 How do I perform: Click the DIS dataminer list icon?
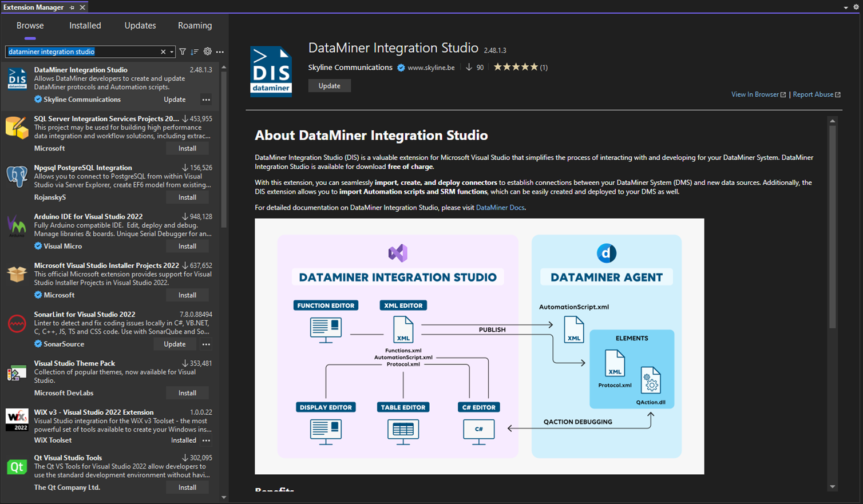pos(17,79)
